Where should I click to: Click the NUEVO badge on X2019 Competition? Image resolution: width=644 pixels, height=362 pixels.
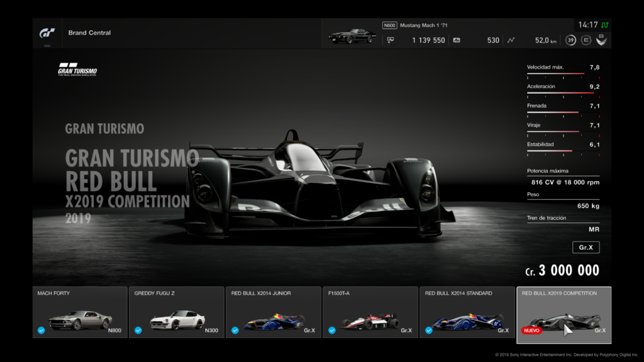pyautogui.click(x=531, y=330)
